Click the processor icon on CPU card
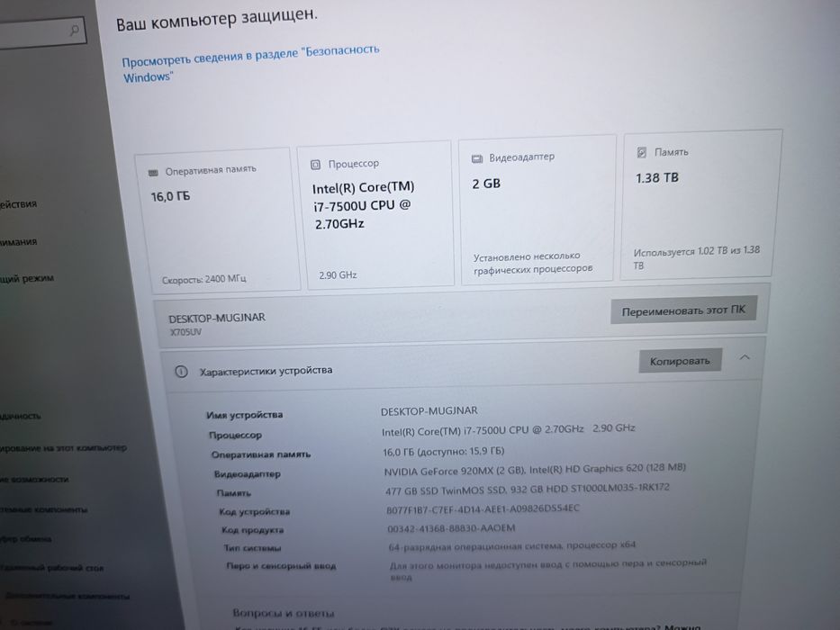This screenshot has height=630, width=840. [315, 165]
